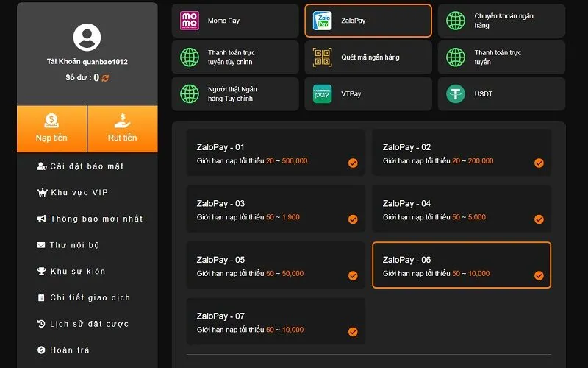Click the ZaloPay logo icon

(322, 21)
